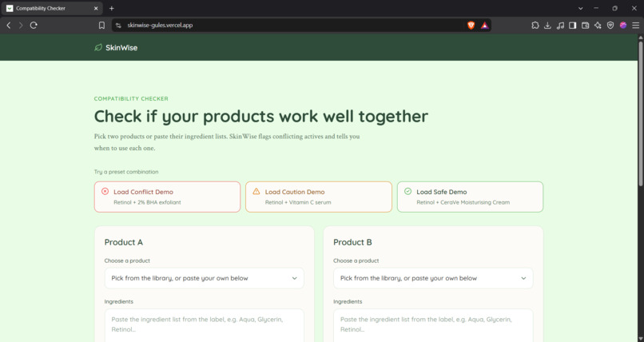
Task: Load Caution Demo preset
Action: point(319,197)
